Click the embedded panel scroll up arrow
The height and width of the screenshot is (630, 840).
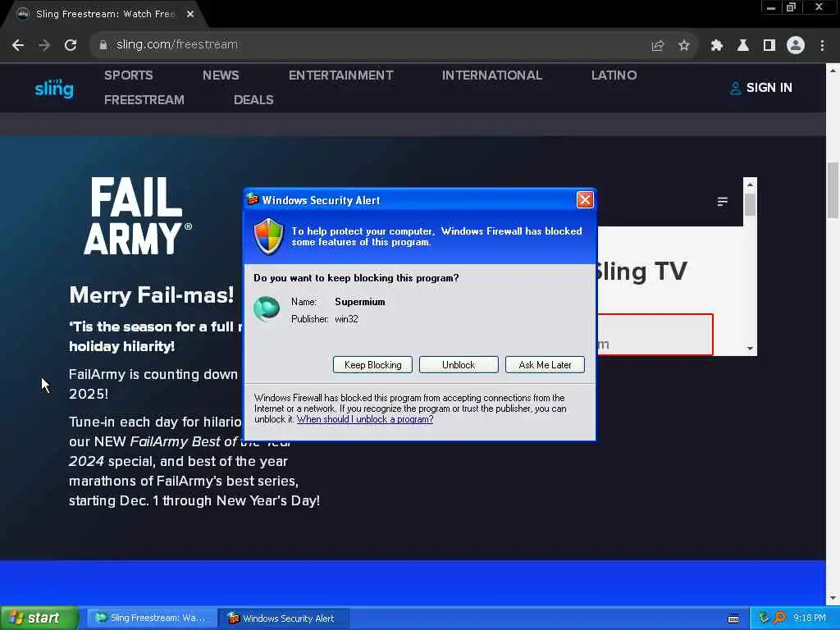pyautogui.click(x=750, y=185)
